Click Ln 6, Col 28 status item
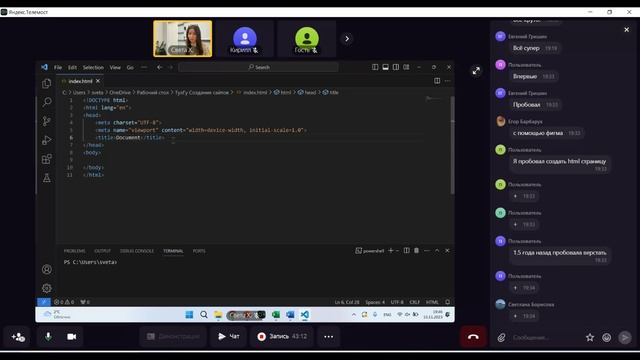Image resolution: width=640 pixels, height=360 pixels. tap(347, 302)
